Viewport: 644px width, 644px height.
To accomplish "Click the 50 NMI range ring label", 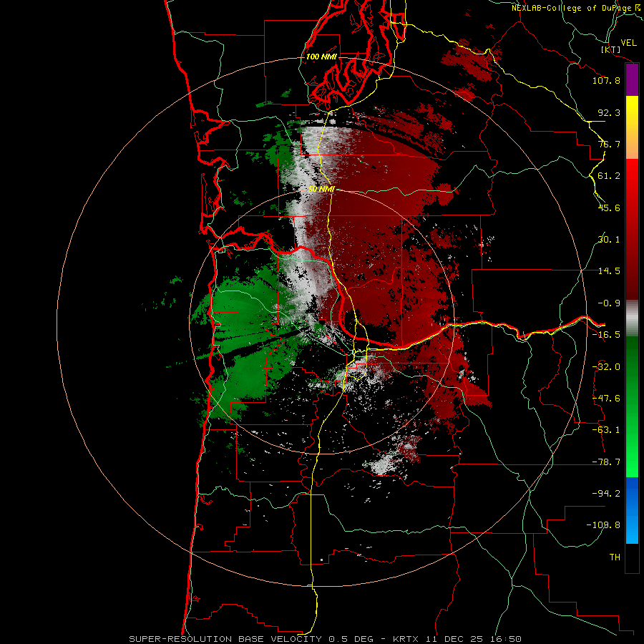I will pyautogui.click(x=321, y=190).
